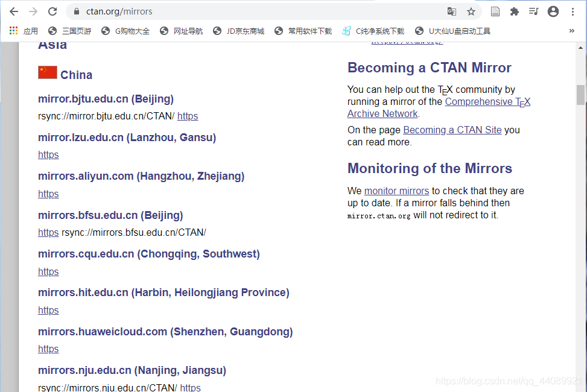Open the U大仙U盘启动工具 bookmark
The image size is (587, 392).
453,31
